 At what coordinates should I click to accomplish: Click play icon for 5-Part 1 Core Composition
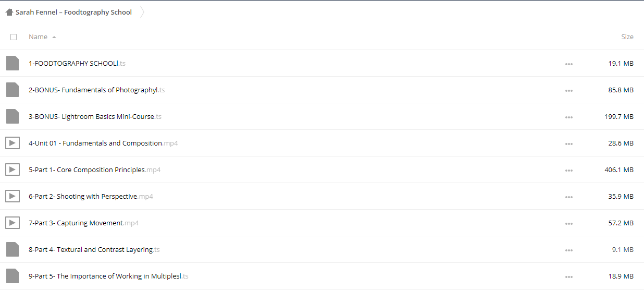pyautogui.click(x=13, y=170)
